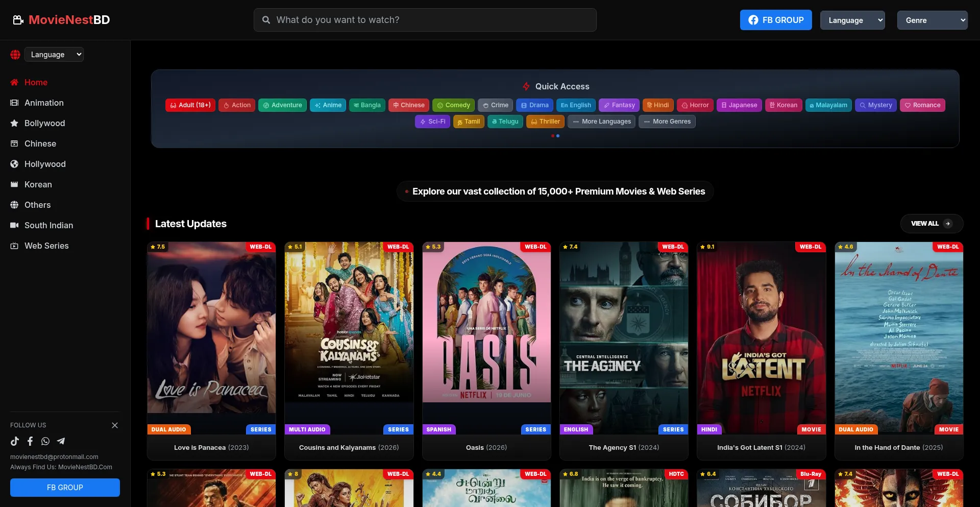Open the header Genre dropdown

pyautogui.click(x=932, y=20)
